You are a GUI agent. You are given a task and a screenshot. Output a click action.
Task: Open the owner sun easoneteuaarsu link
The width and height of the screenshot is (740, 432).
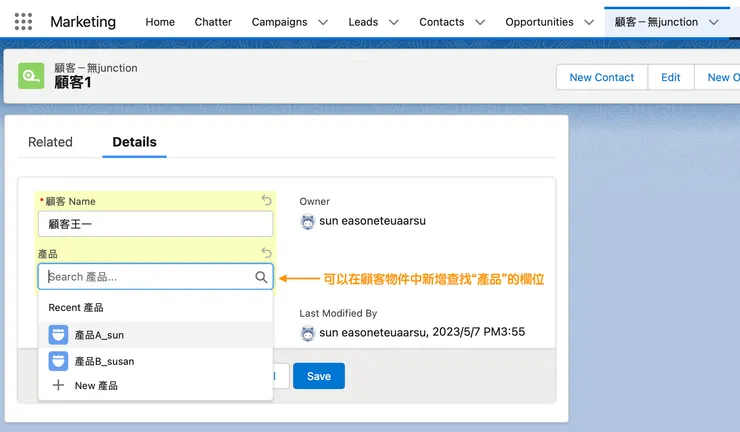click(372, 221)
